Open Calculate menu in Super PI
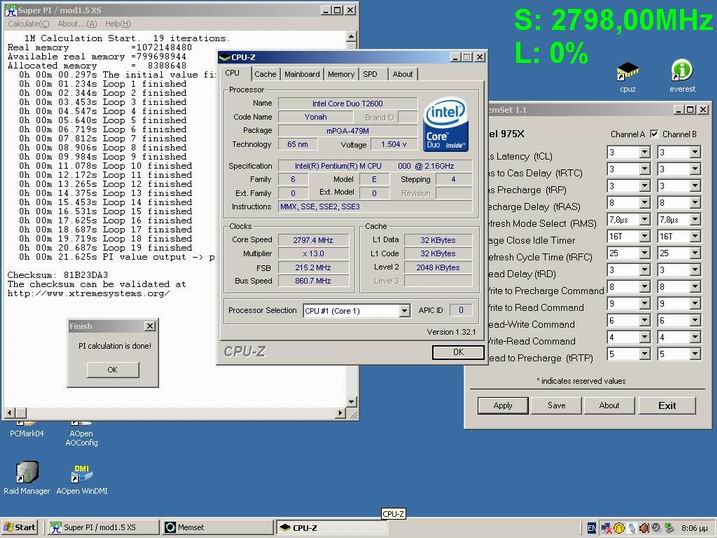Screen dimensions: 717x538 pyautogui.click(x=28, y=24)
